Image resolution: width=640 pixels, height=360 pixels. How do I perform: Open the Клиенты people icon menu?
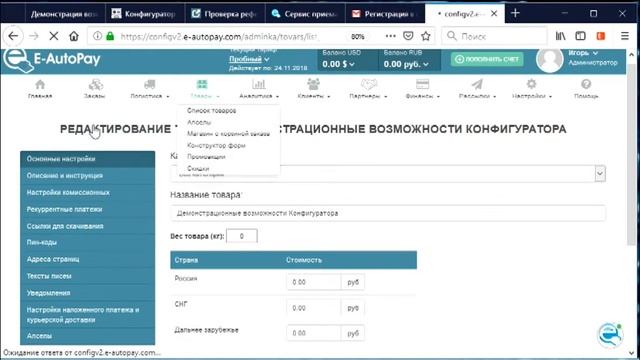pyautogui.click(x=313, y=84)
